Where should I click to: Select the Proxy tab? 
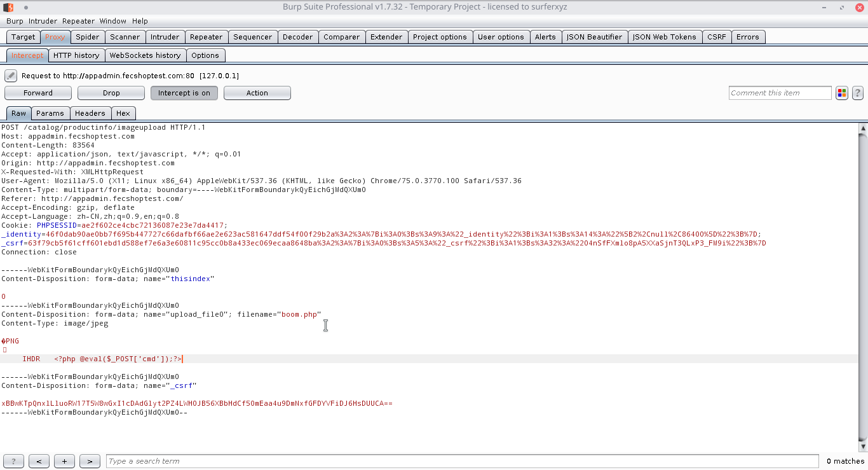coord(55,37)
